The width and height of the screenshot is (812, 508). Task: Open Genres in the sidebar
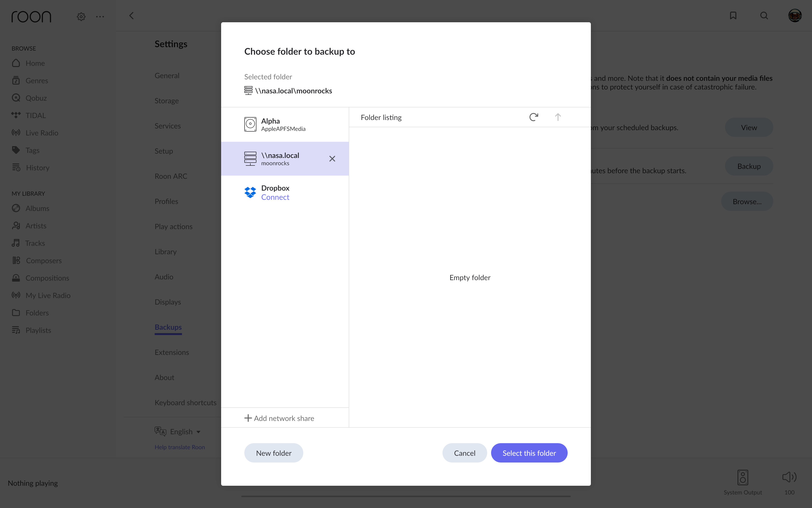click(x=30, y=81)
